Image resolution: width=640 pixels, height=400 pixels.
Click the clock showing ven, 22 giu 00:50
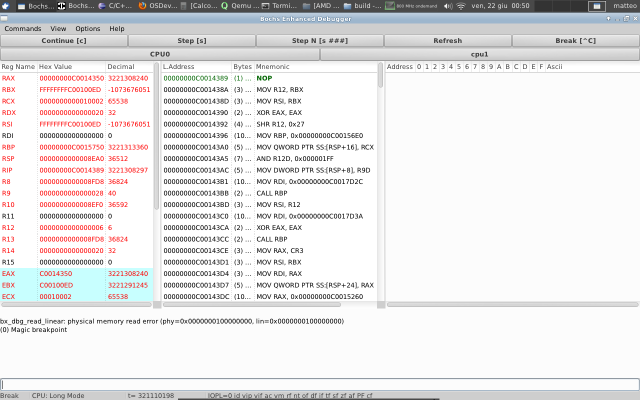(x=500, y=6)
